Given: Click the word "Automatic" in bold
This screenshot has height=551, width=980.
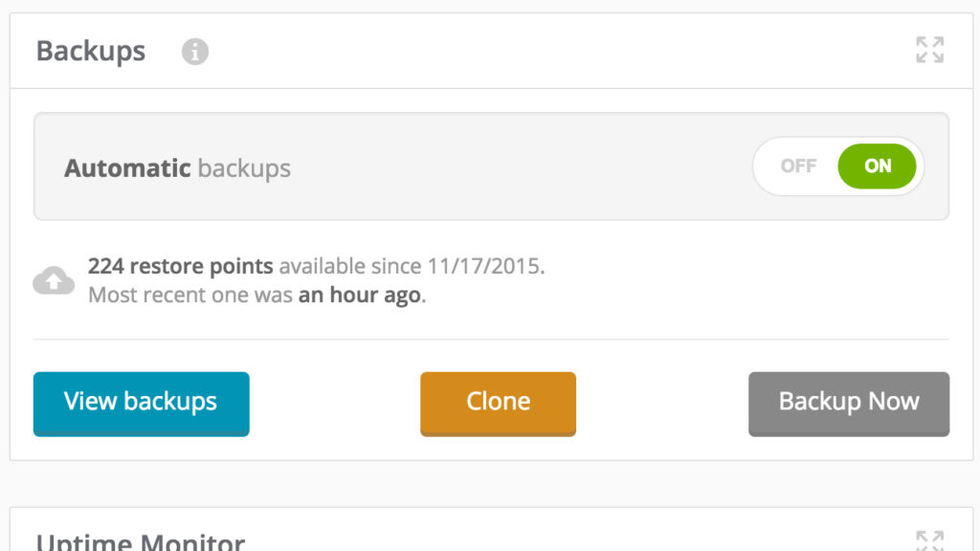Looking at the screenshot, I should coord(127,168).
